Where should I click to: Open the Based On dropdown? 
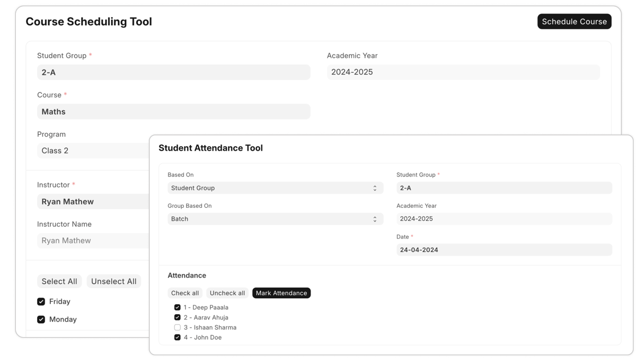[x=275, y=188]
